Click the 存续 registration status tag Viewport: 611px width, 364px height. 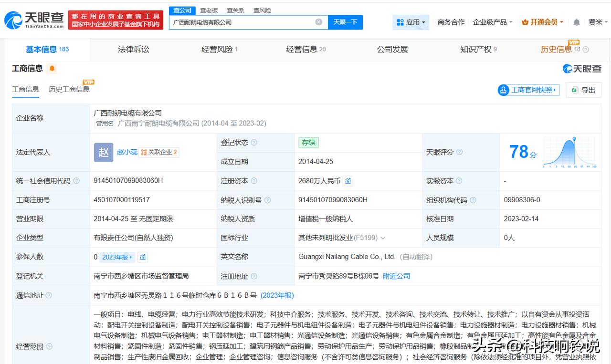pyautogui.click(x=308, y=143)
